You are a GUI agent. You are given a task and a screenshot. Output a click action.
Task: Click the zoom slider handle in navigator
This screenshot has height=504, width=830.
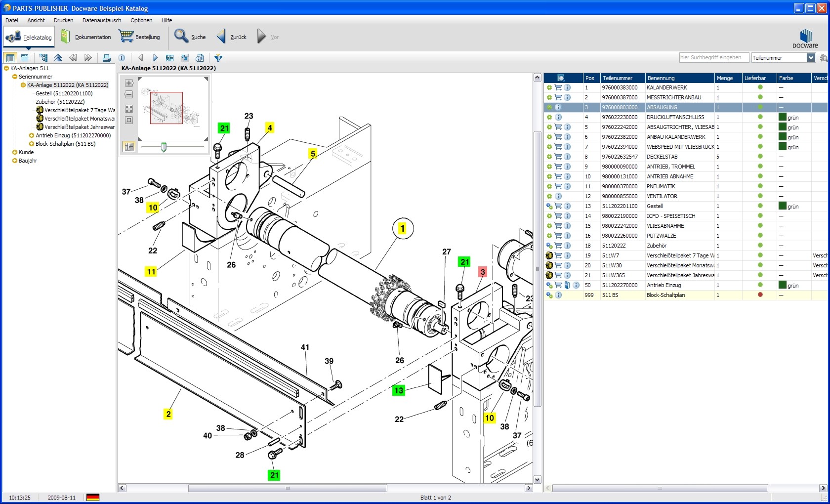pos(164,147)
